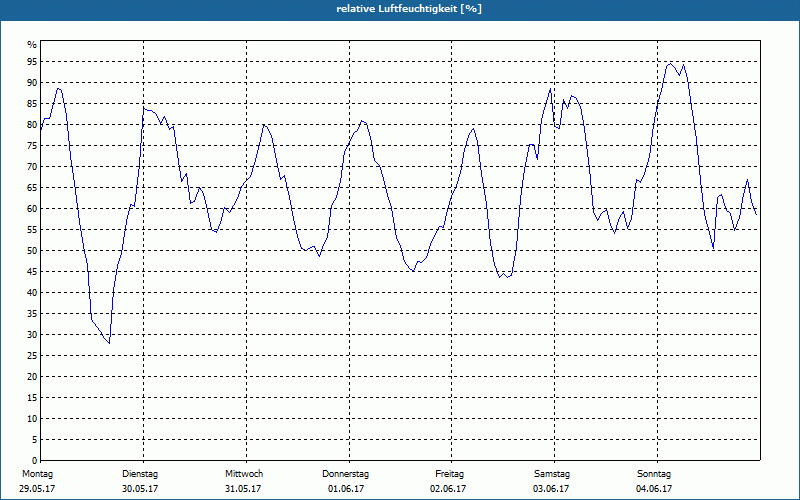The height and width of the screenshot is (500, 800).
Task: Select the date '30.05.17'
Action: click(140, 489)
